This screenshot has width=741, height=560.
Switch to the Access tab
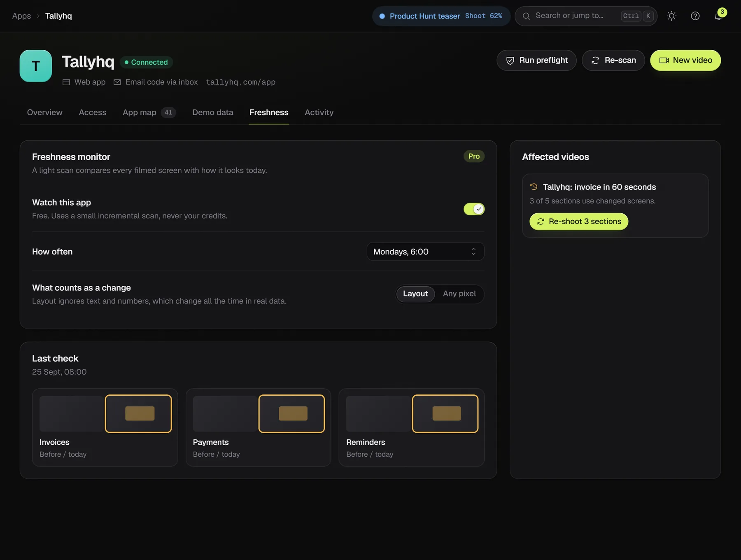click(93, 112)
